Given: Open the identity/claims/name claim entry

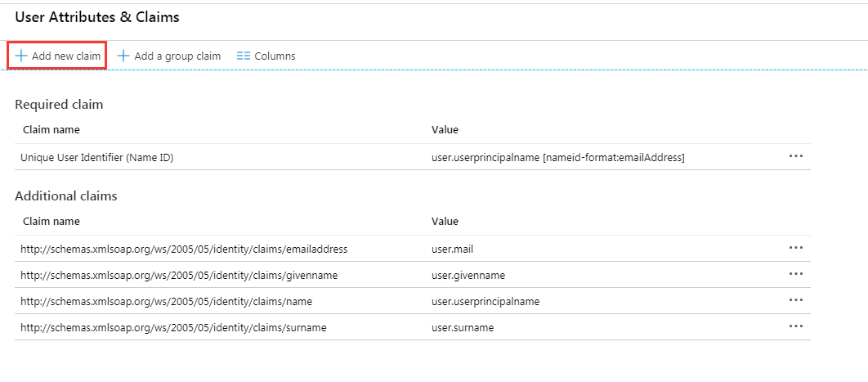Looking at the screenshot, I should (x=166, y=301).
